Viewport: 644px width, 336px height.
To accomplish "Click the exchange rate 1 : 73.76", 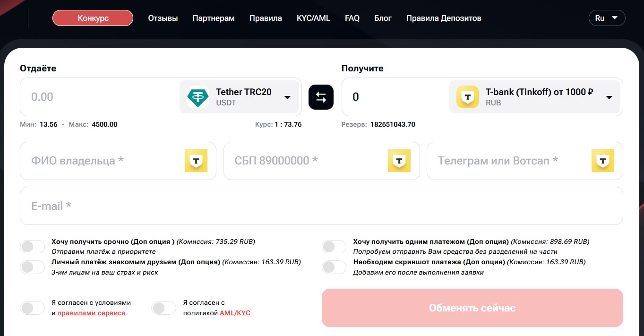I will pyautogui.click(x=288, y=125).
